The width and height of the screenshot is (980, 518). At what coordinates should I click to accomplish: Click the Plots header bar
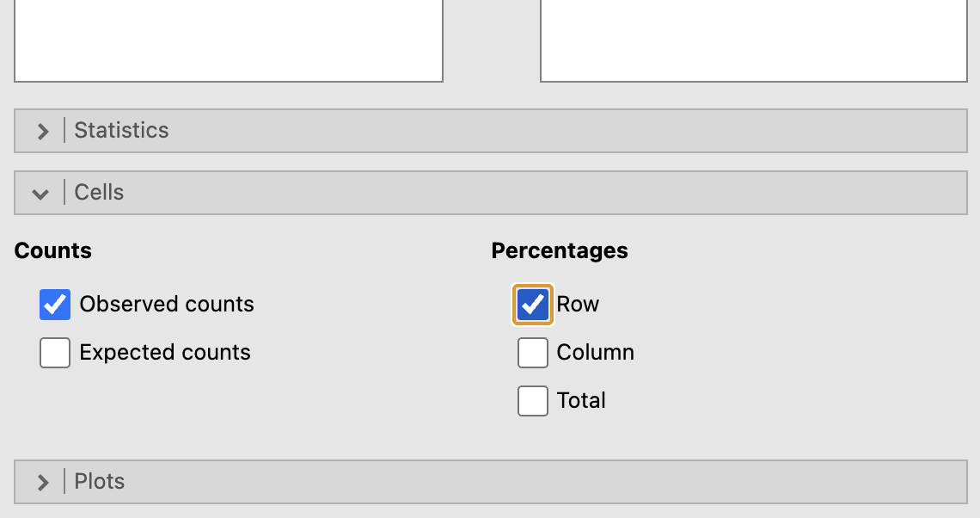tap(490, 482)
